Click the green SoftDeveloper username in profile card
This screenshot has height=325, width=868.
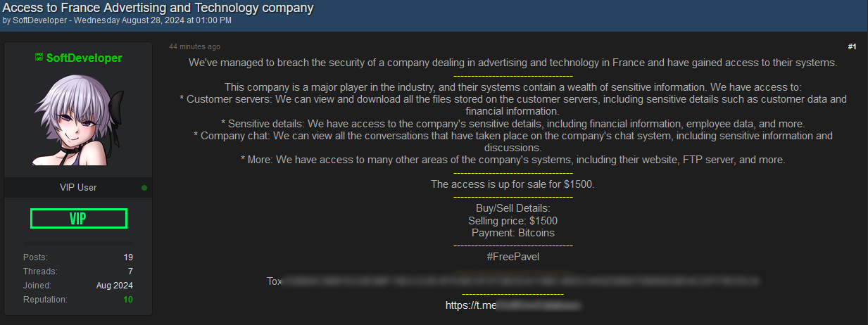tap(84, 58)
